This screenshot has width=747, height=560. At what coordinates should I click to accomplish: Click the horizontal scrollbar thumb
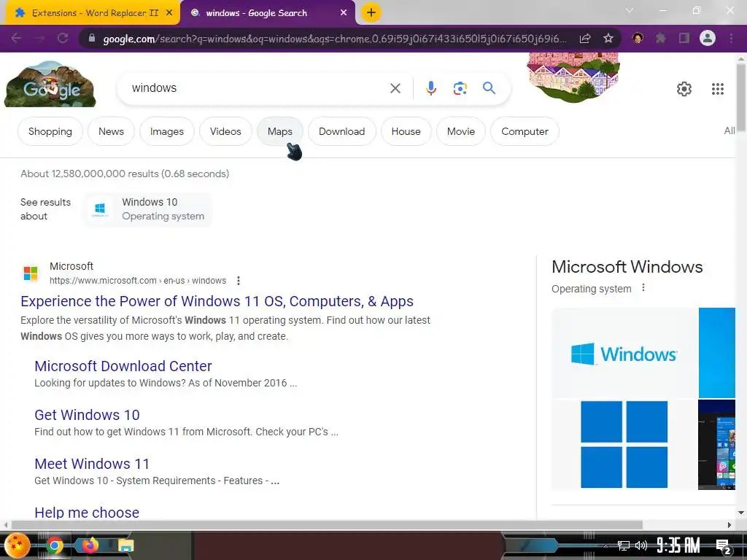(327, 525)
